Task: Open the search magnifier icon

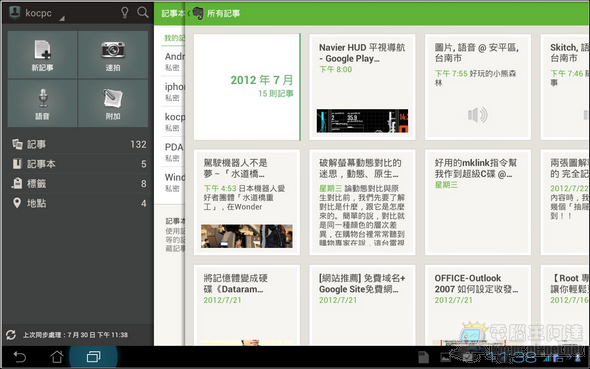Action: coord(143,12)
